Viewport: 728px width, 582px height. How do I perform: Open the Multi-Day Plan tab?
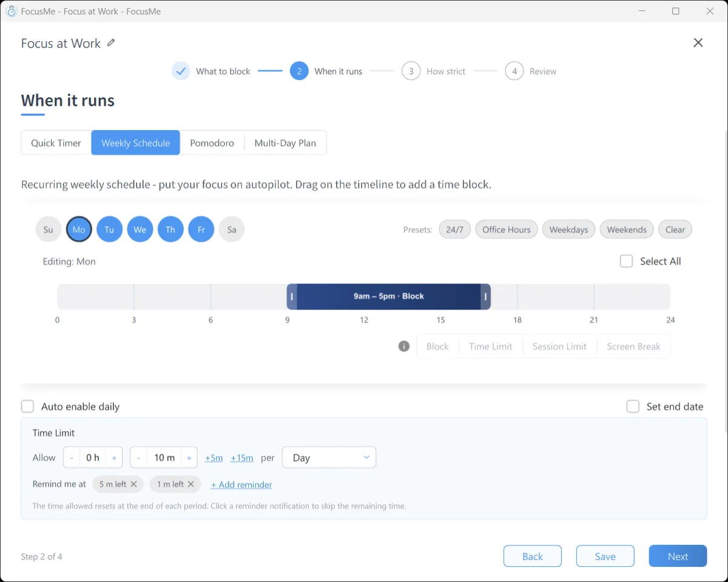[285, 143]
